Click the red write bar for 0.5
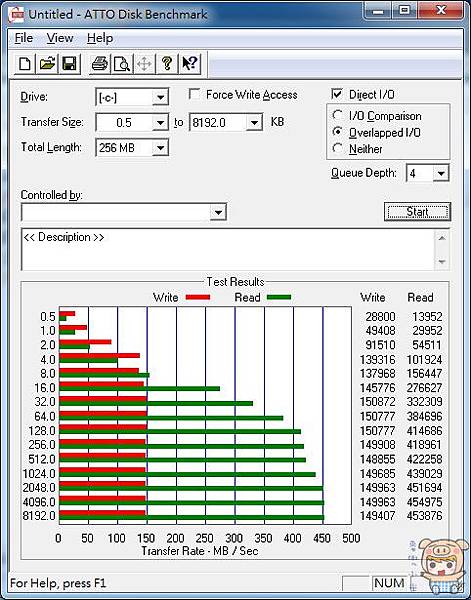This screenshot has width=471, height=600. pyautogui.click(x=67, y=313)
